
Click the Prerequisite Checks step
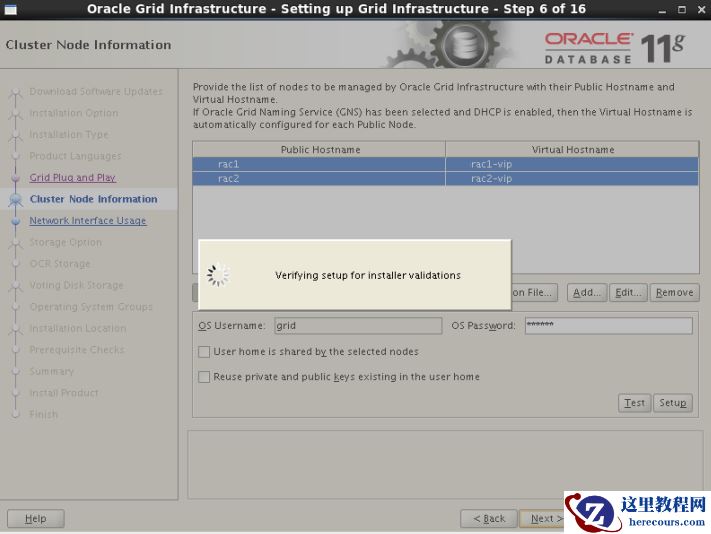(x=77, y=350)
